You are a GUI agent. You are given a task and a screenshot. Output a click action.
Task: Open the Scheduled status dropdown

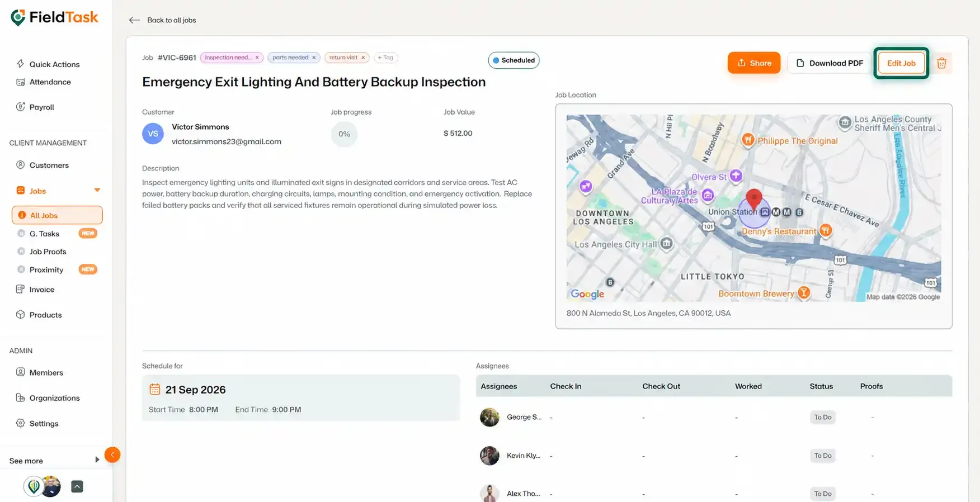pyautogui.click(x=513, y=60)
